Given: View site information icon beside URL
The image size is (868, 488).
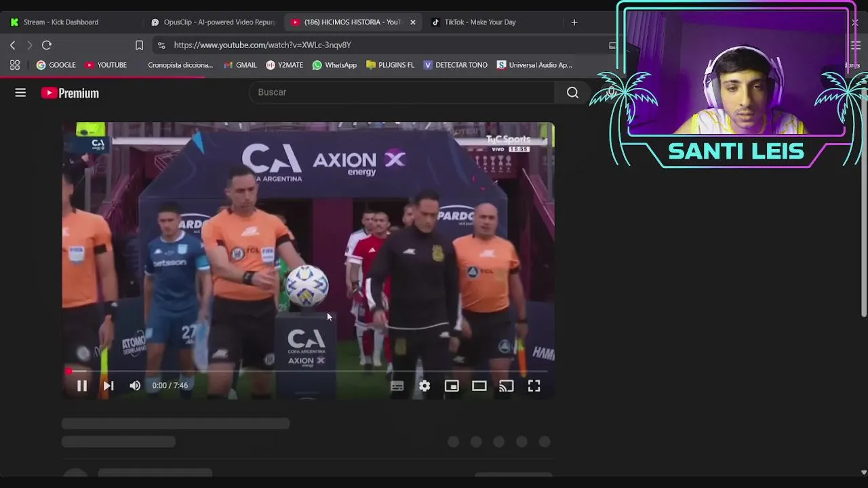Looking at the screenshot, I should coord(161,45).
